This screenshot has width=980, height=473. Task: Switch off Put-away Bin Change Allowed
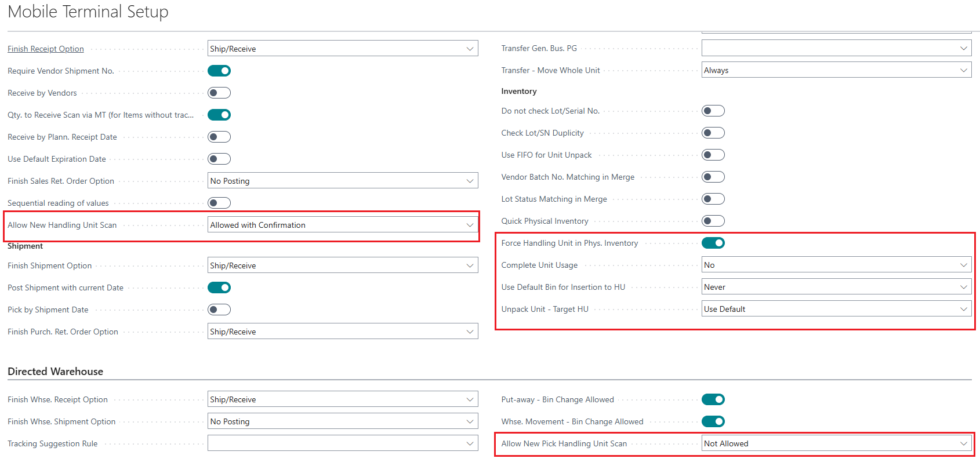pyautogui.click(x=713, y=399)
